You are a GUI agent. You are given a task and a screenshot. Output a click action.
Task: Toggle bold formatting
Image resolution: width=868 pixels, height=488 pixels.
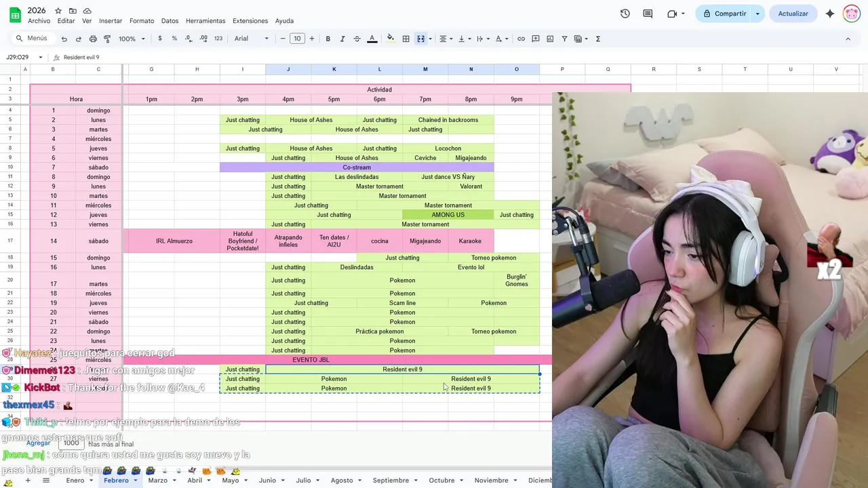pyautogui.click(x=328, y=39)
